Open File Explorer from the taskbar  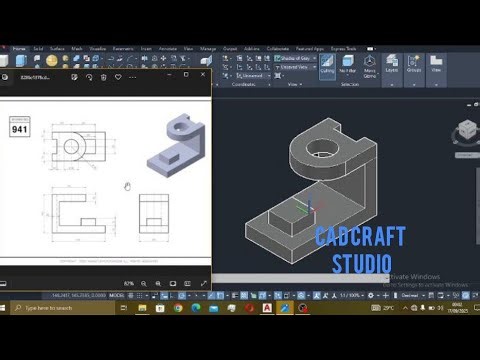click(x=142, y=308)
